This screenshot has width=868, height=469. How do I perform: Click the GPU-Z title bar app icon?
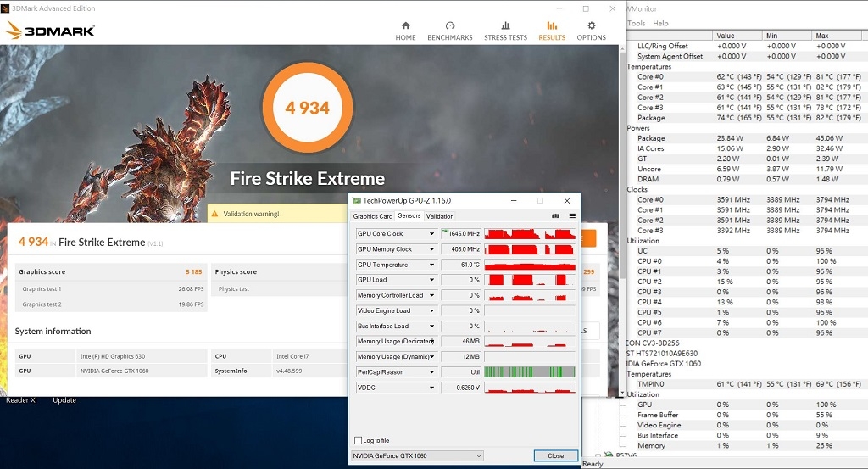pyautogui.click(x=357, y=200)
